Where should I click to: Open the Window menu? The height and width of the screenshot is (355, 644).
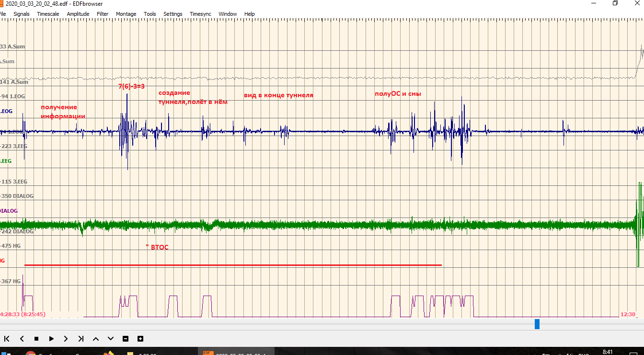[228, 14]
